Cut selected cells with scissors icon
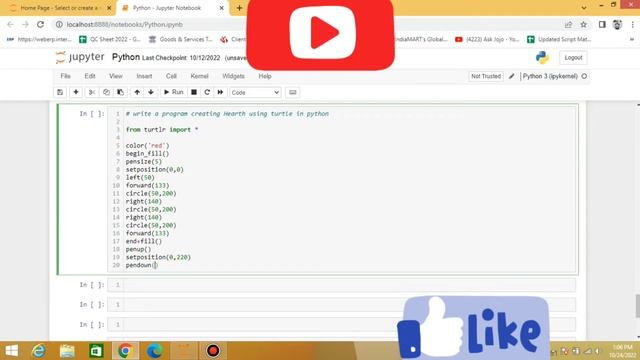640x360 pixels. point(92,92)
